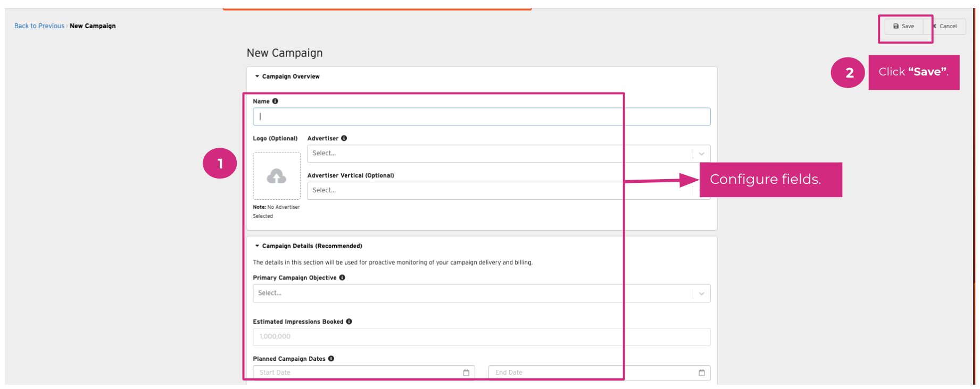Expand the Primary Campaign Objective dropdown
Screen dimensions: 980x389
(x=701, y=293)
